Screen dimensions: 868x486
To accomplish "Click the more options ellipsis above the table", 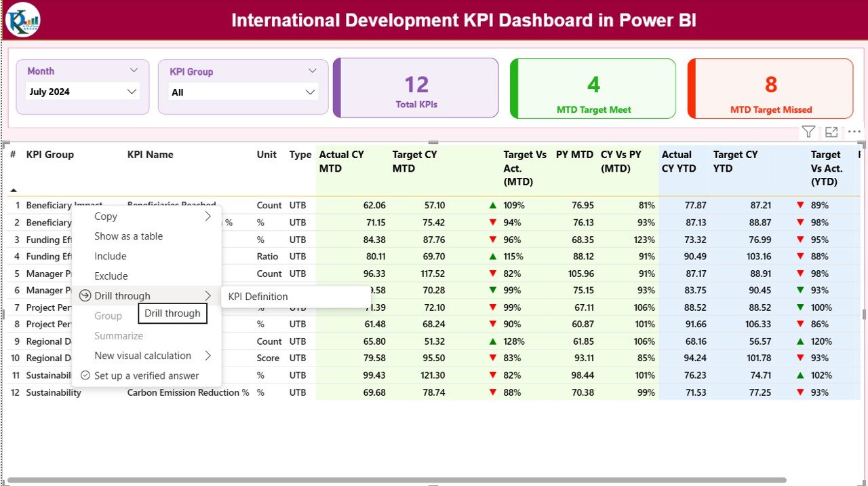I will tap(854, 131).
